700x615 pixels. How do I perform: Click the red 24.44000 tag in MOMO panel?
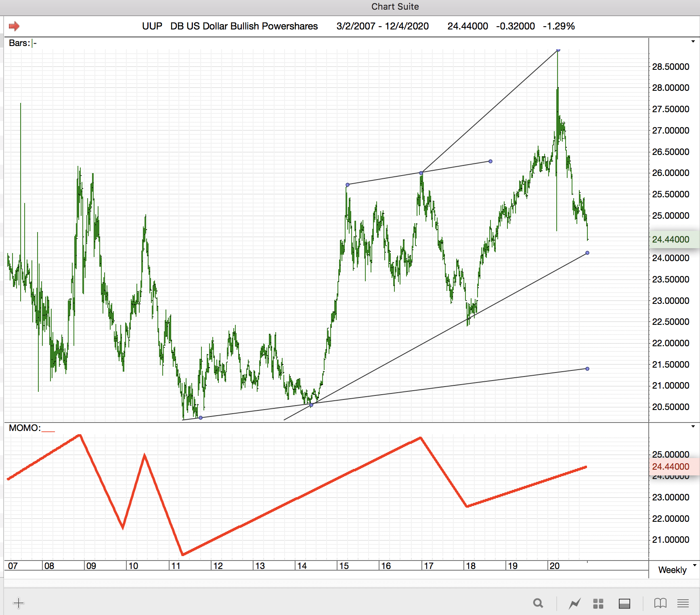click(674, 466)
